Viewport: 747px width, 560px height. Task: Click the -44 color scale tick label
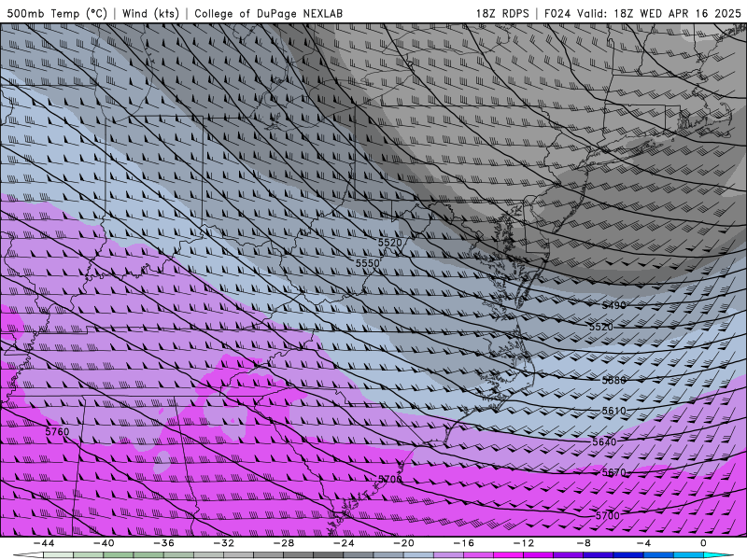[43, 543]
